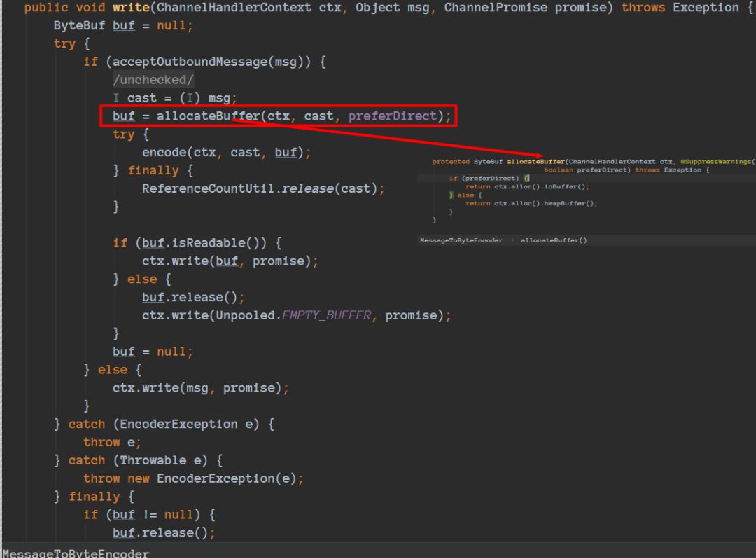Click the 'throw e;' statement
The height and width of the screenshot is (559, 756).
coord(112,442)
